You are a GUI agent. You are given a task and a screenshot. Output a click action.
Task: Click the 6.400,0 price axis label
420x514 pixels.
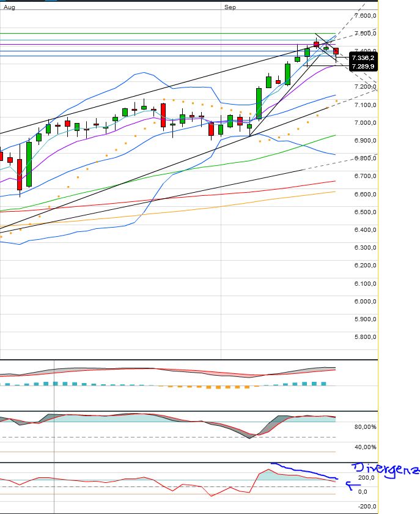[366, 230]
